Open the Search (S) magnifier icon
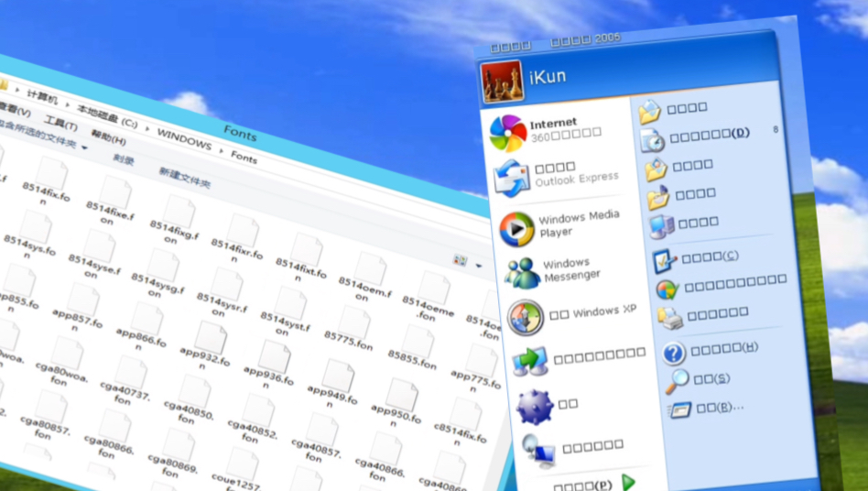868x491 pixels. (x=677, y=381)
